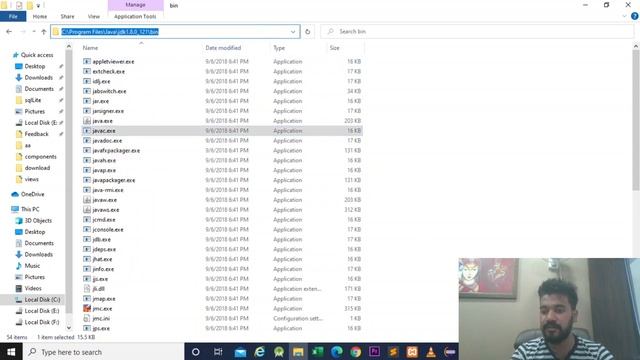This screenshot has height=360, width=640.
Task: Open 3D Objects under This PC
Action: [x=38, y=220]
